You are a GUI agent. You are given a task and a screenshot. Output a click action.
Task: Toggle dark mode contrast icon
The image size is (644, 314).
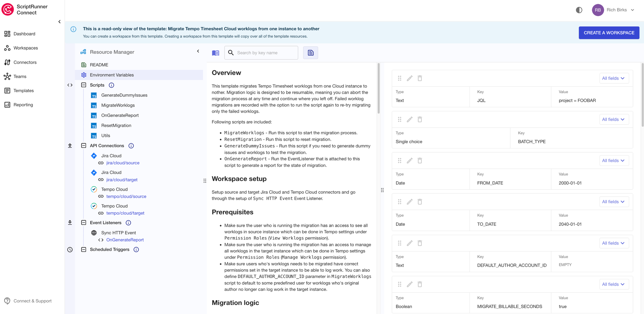click(579, 10)
